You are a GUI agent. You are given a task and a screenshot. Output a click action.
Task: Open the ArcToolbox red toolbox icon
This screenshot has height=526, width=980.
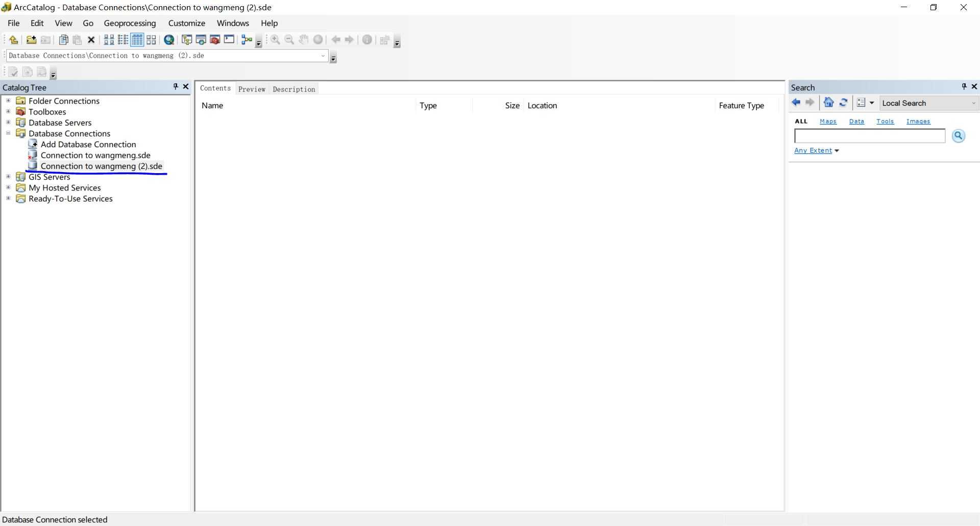click(x=215, y=40)
